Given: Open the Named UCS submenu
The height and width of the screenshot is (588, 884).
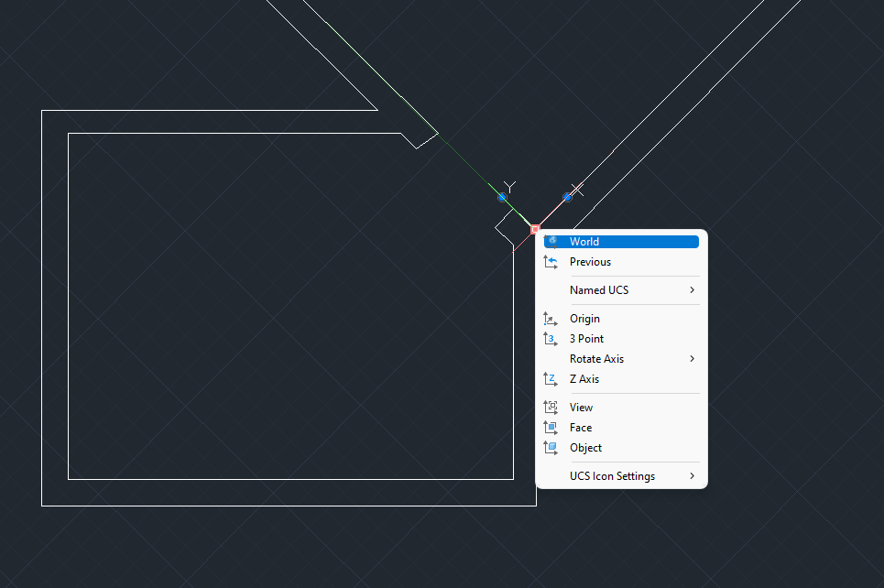Looking at the screenshot, I should click(621, 290).
